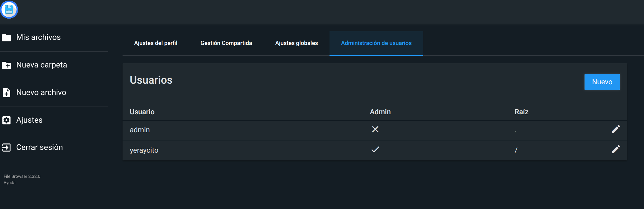Select the Administración de usuarios tab

pyautogui.click(x=376, y=43)
